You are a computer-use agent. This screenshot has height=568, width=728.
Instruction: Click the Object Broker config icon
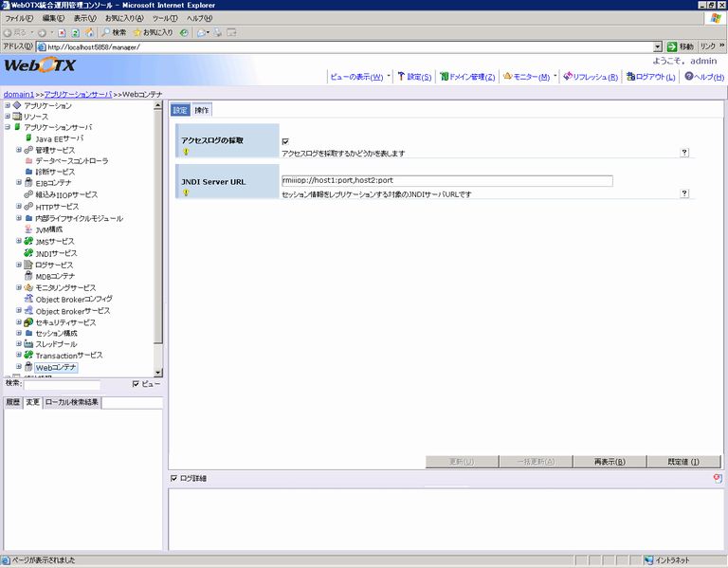point(29,300)
